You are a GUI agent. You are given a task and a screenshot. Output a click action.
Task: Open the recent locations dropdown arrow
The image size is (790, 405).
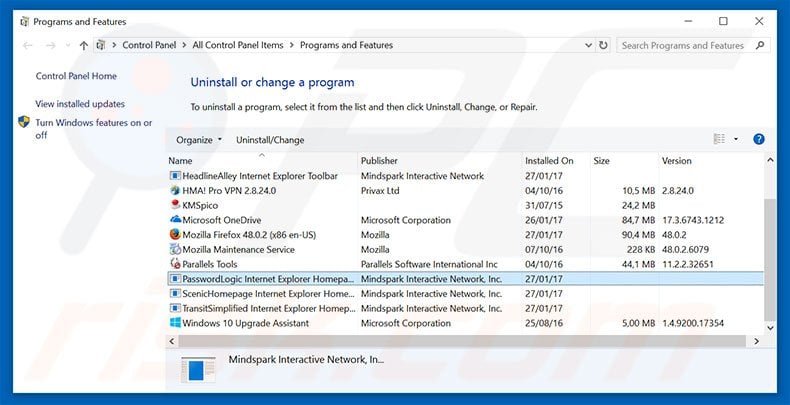tap(68, 45)
